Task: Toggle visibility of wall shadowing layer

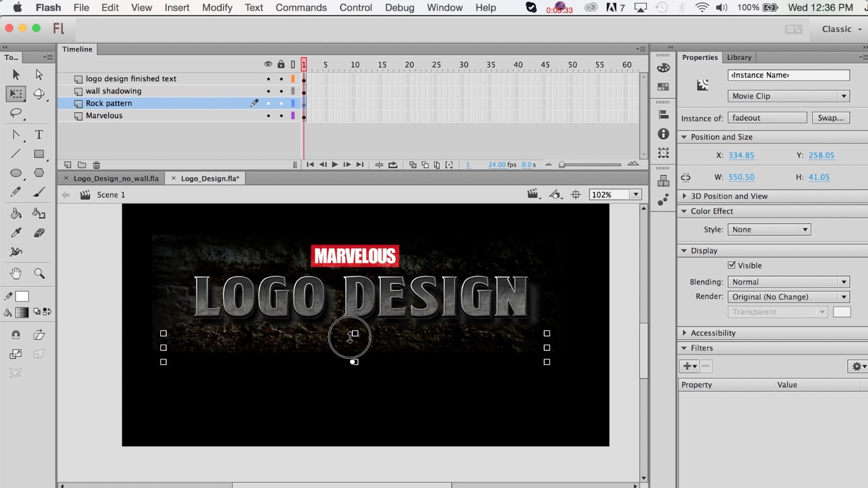Action: tap(268, 91)
